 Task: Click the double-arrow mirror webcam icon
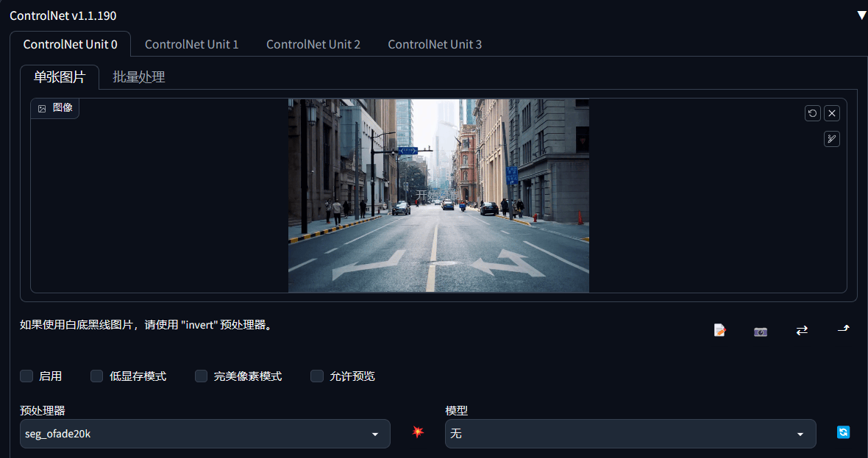[x=802, y=330]
